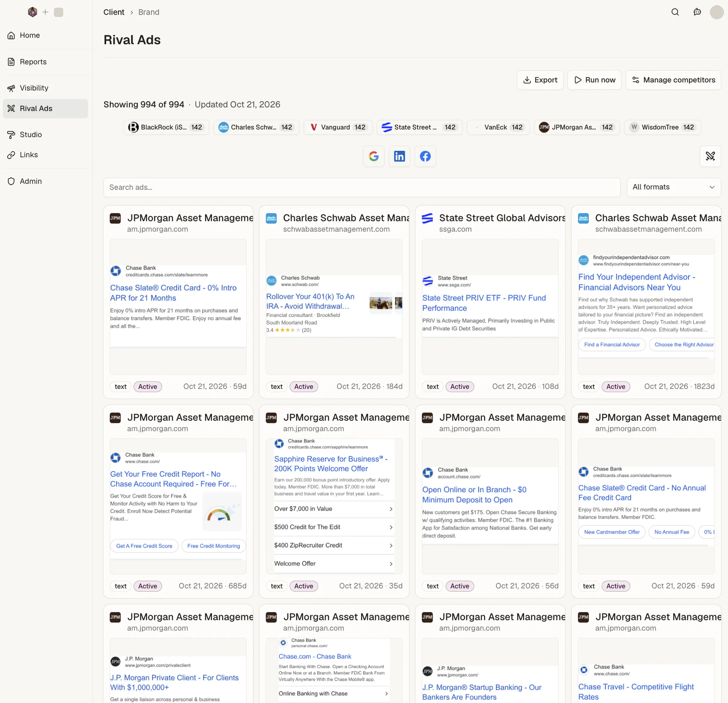Toggle State Street competitor filter chip
Screen dimensions: 728x703
click(420, 127)
